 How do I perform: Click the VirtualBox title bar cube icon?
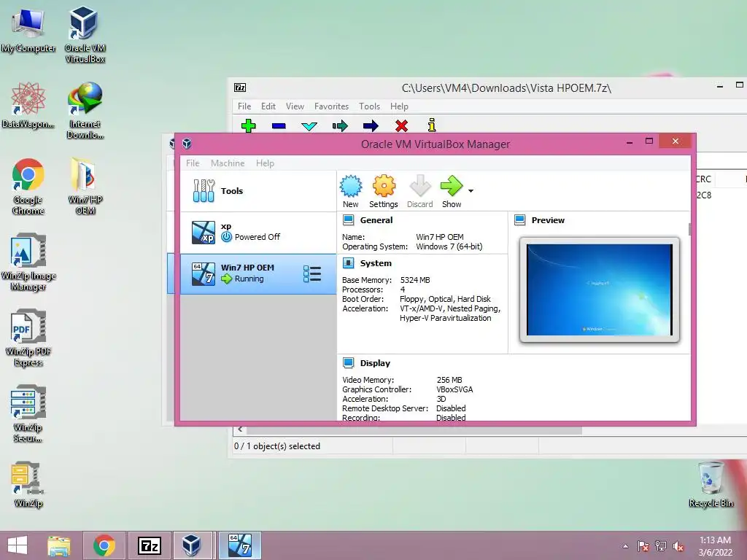pyautogui.click(x=187, y=144)
